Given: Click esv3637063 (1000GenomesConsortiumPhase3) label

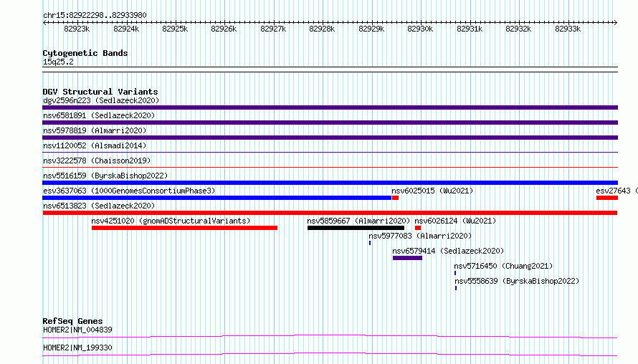Looking at the screenshot, I should (129, 191).
